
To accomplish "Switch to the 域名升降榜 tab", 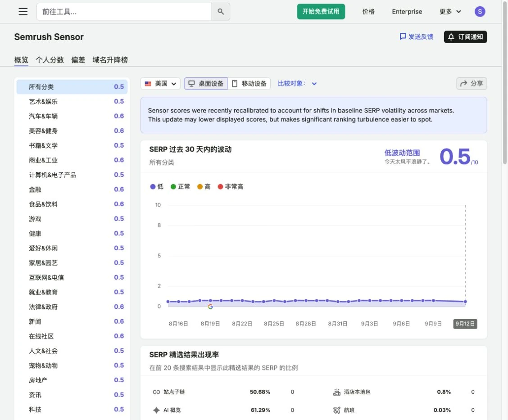I will pyautogui.click(x=110, y=60).
